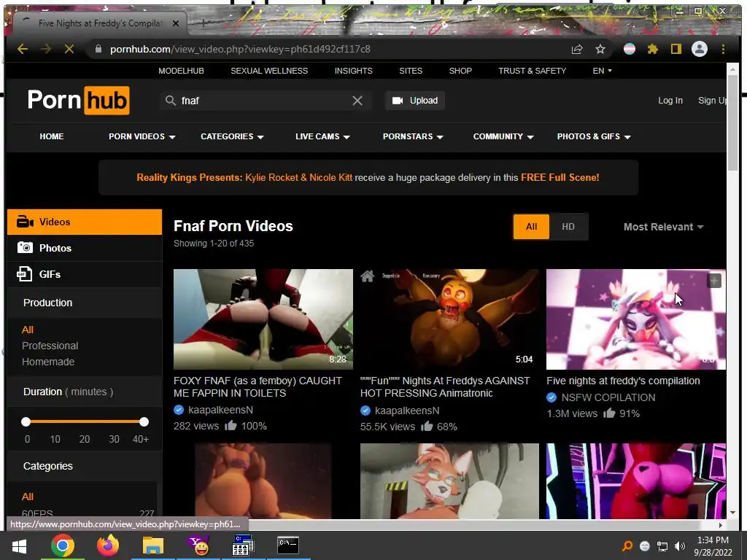The width and height of the screenshot is (747, 560).
Task: Expand the PORNSTARS menu
Action: [x=413, y=136]
